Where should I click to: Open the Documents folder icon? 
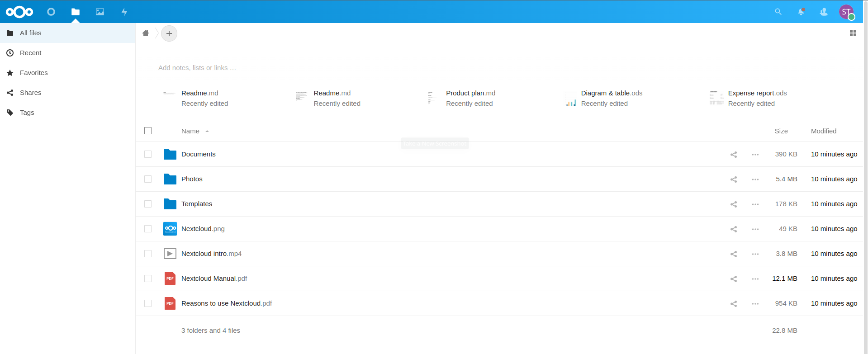click(170, 154)
